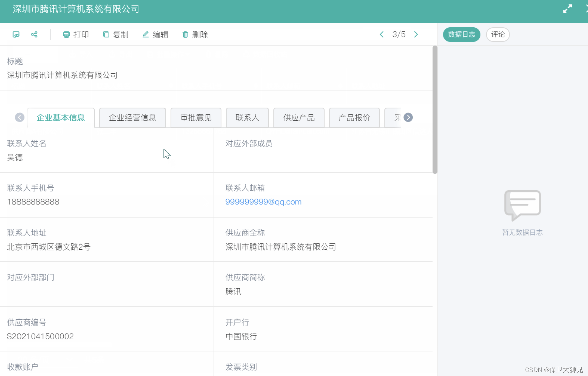Click the 打印 text label
This screenshot has width=588, height=376.
click(x=81, y=35)
